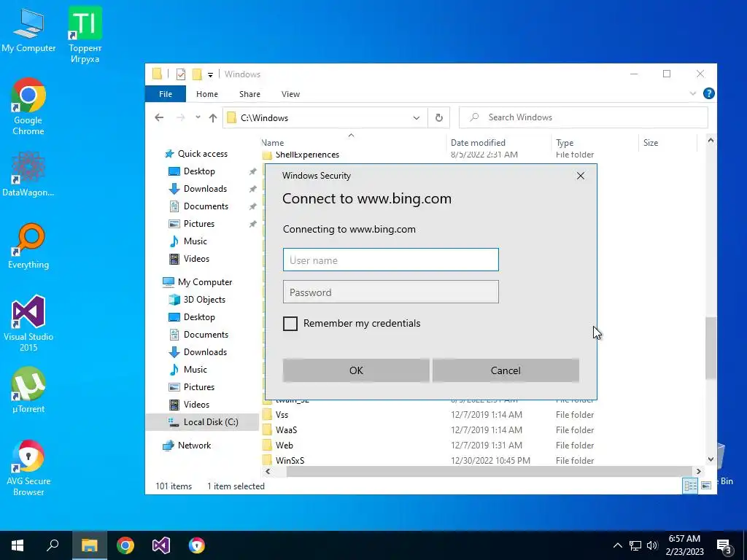Sort by Size column header

650,142
